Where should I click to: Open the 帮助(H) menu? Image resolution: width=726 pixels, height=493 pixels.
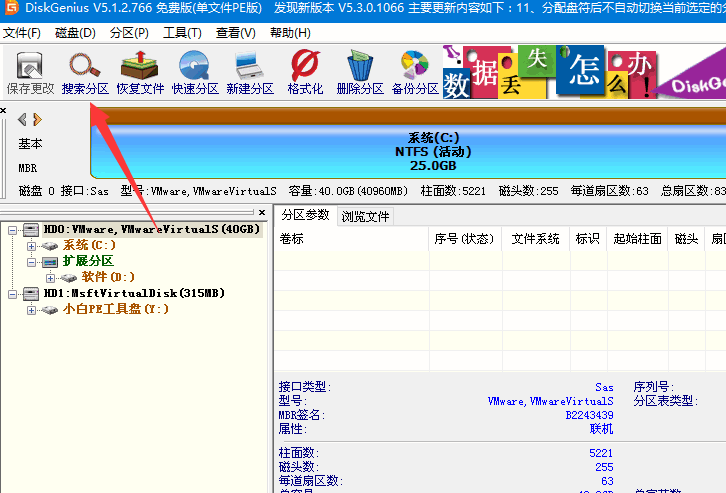tap(290, 33)
